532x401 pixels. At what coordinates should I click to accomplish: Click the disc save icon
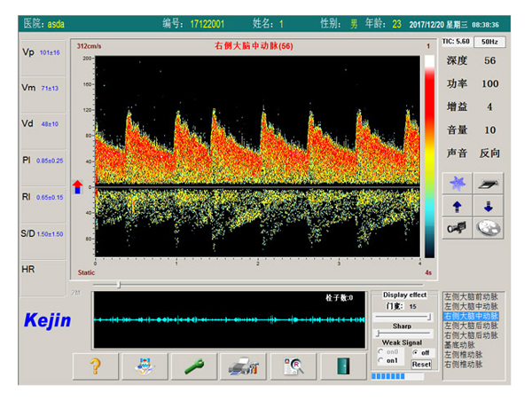coord(489,227)
